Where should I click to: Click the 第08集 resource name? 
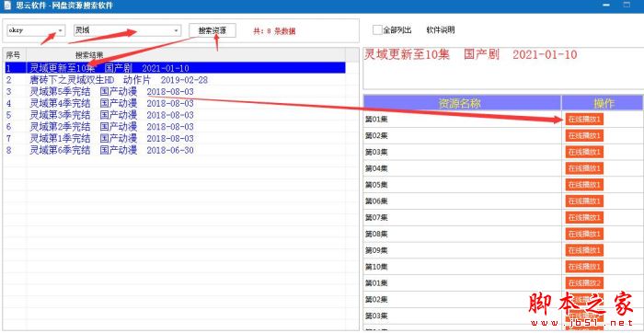coord(376,234)
